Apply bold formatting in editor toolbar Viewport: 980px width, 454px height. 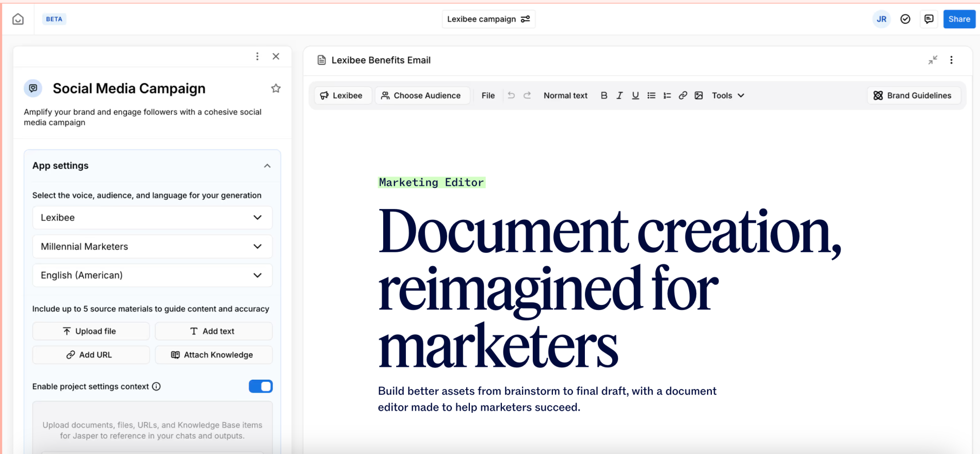click(604, 95)
